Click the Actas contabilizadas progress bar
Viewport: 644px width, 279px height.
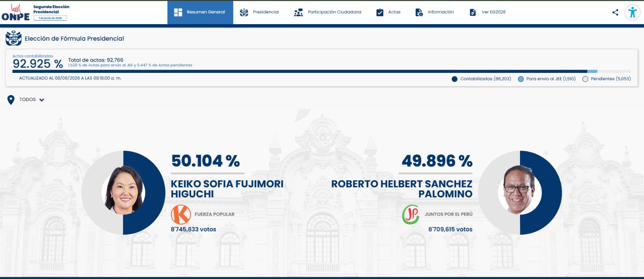322,72
